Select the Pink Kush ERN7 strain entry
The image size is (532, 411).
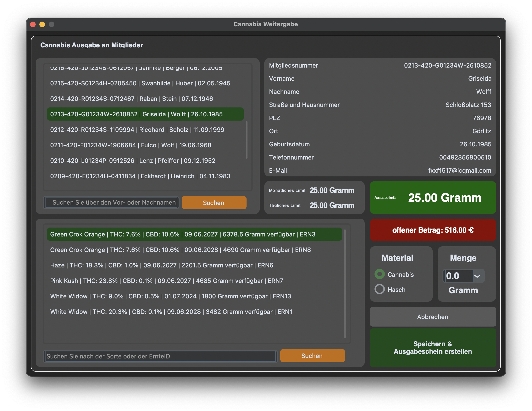coord(167,281)
